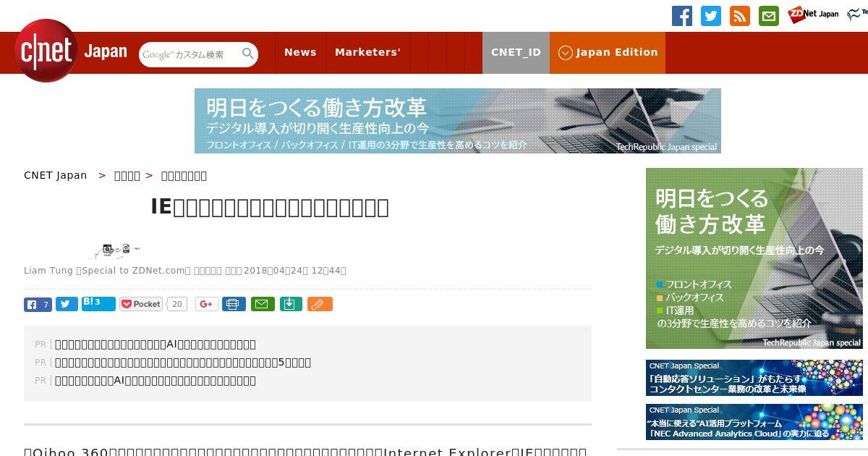Expand the Japan Edition selector
868x456 pixels.
coord(608,52)
